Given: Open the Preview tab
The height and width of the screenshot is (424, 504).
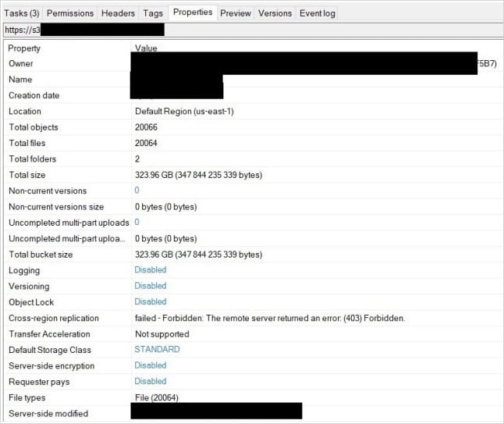Looking at the screenshot, I should point(235,13).
